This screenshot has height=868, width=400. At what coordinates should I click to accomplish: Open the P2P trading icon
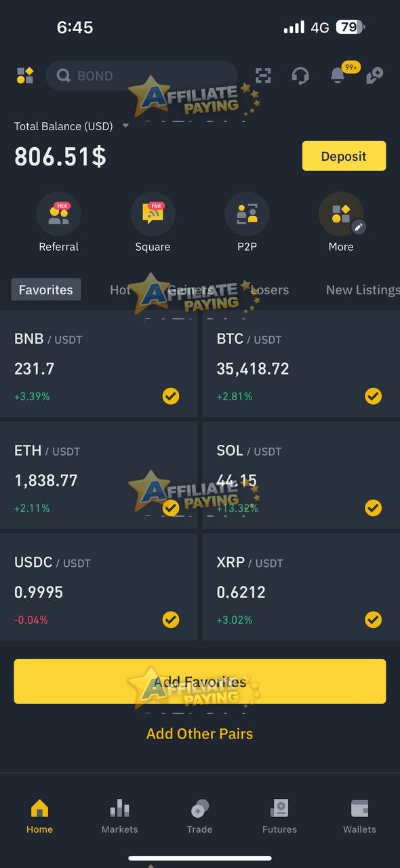point(247,214)
